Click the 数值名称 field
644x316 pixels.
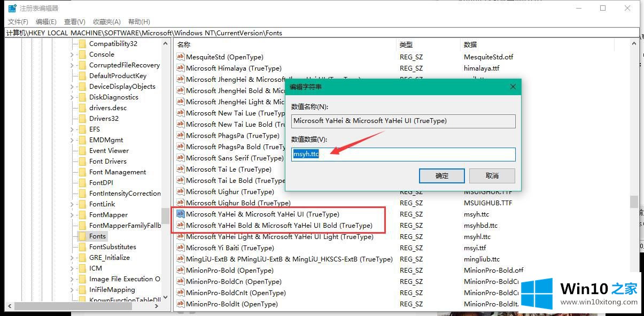coord(404,121)
